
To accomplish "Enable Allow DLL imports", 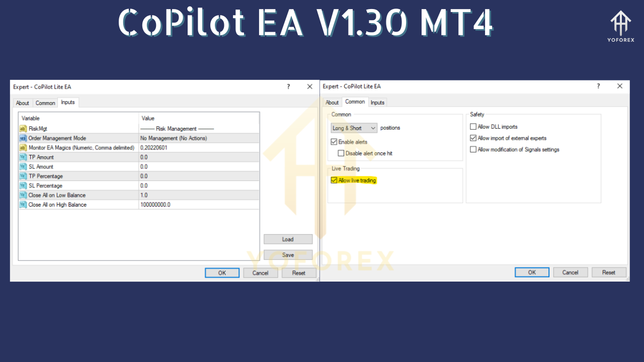I will [473, 126].
